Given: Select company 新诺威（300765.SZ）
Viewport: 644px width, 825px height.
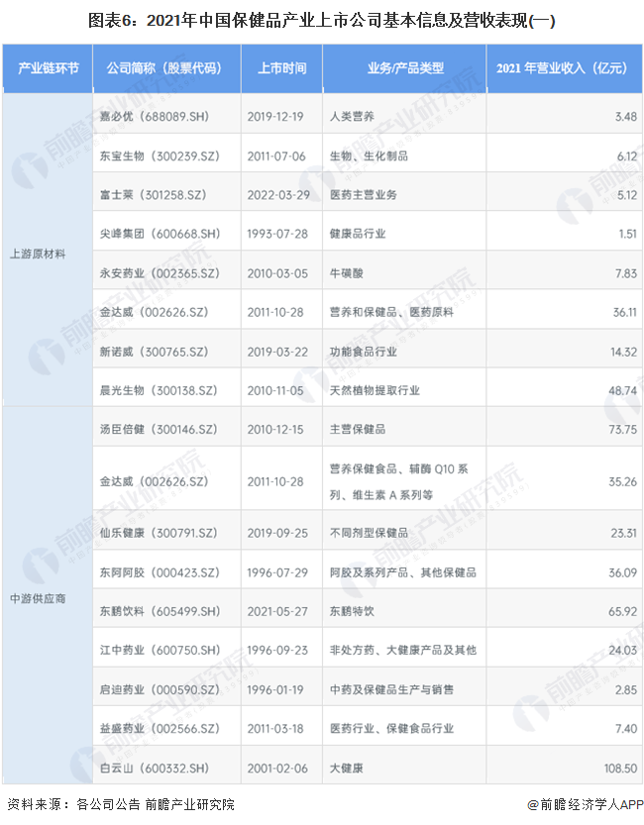Looking at the screenshot, I should click(x=155, y=352).
